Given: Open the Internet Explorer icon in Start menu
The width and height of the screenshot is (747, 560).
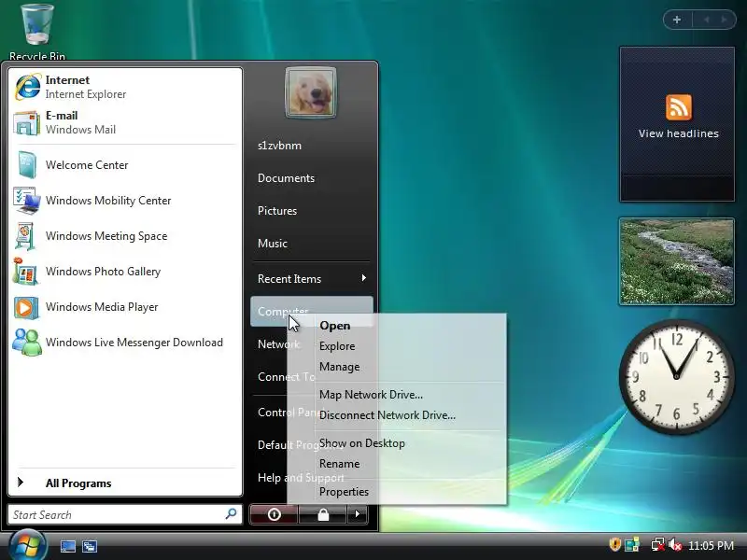Looking at the screenshot, I should pyautogui.click(x=27, y=87).
